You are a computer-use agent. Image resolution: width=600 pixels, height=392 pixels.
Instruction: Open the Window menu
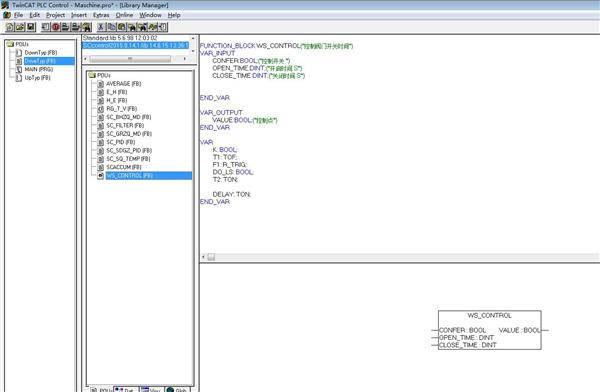[x=150, y=15]
